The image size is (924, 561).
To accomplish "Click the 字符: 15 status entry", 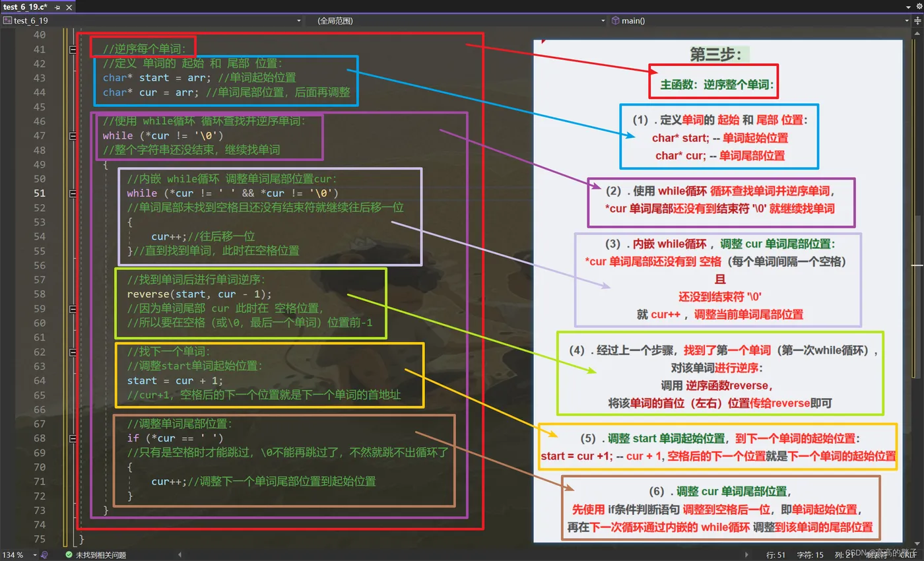I will point(810,555).
